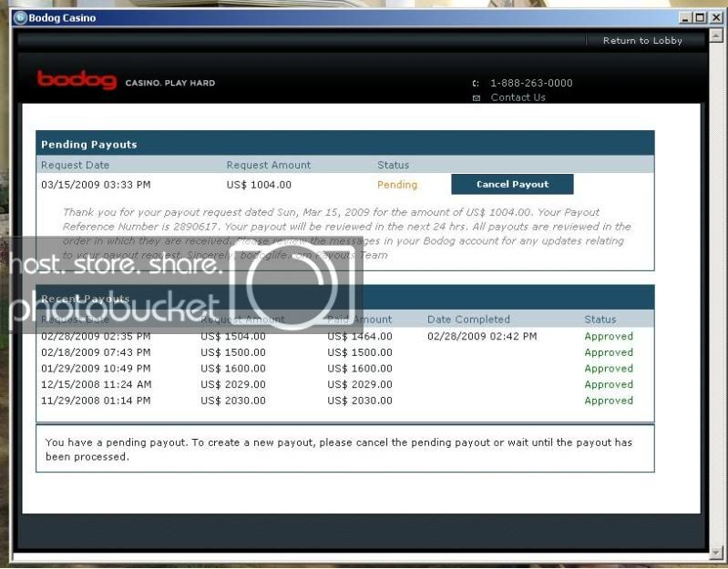Click the Pending status text

pyautogui.click(x=397, y=185)
